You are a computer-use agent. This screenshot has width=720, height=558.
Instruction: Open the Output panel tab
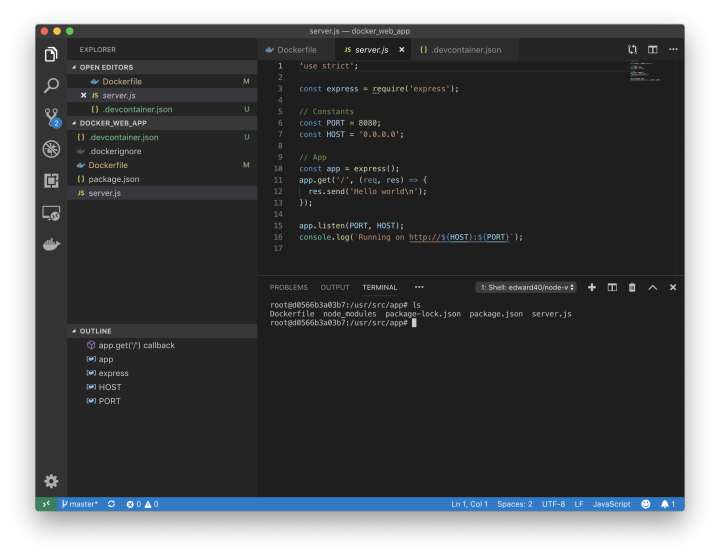point(335,287)
